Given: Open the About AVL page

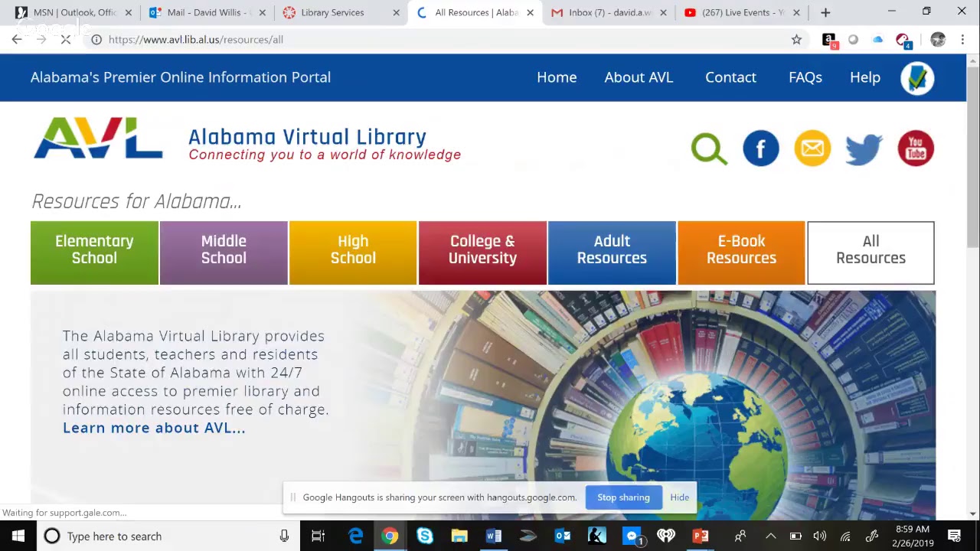Looking at the screenshot, I should click(639, 77).
